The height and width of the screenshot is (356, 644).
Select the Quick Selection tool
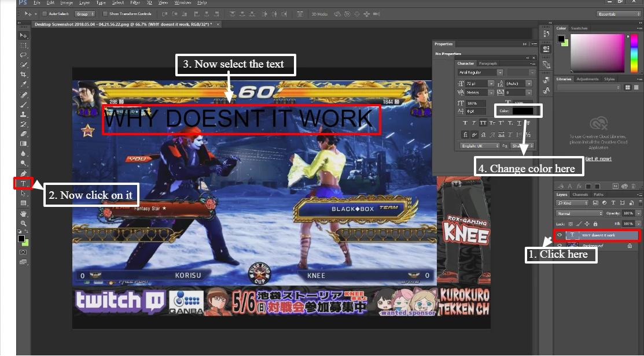tap(23, 65)
